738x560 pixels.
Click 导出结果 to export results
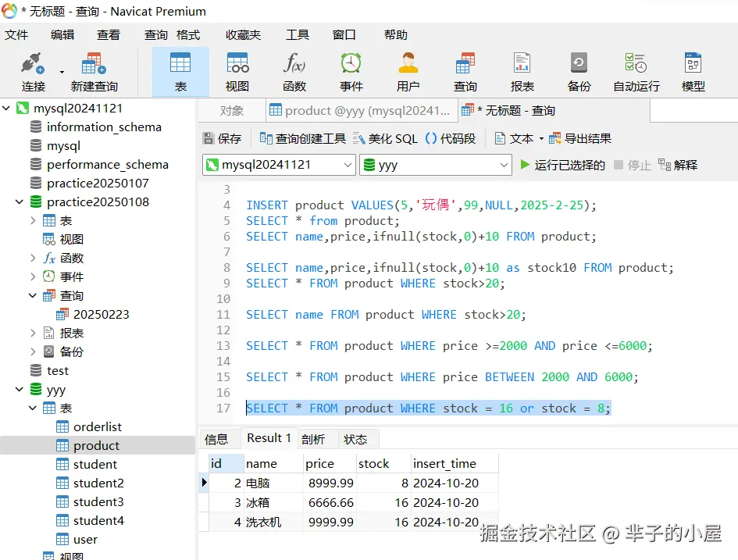click(579, 138)
